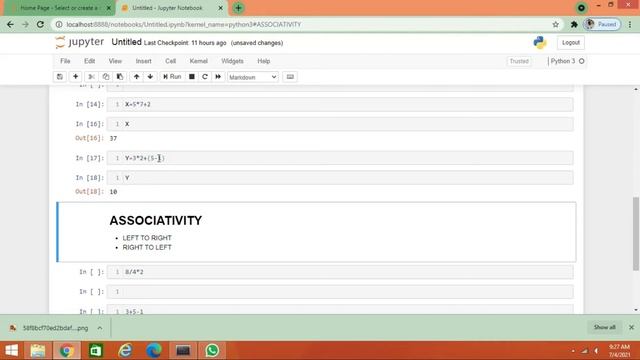This screenshot has width=640, height=360.
Task: Click Show all downloads
Action: [x=604, y=327]
